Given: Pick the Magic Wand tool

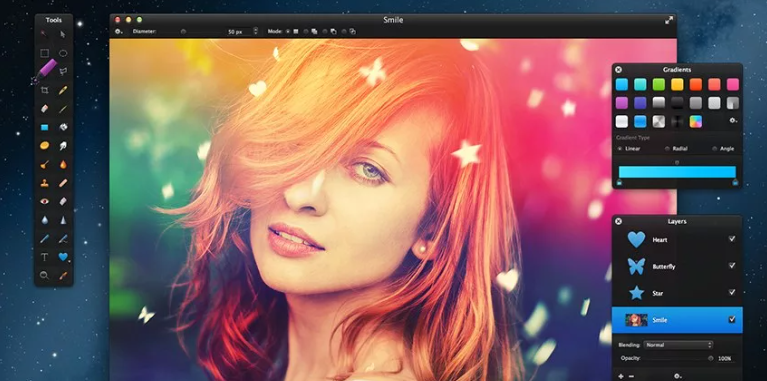Looking at the screenshot, I should point(44,34).
